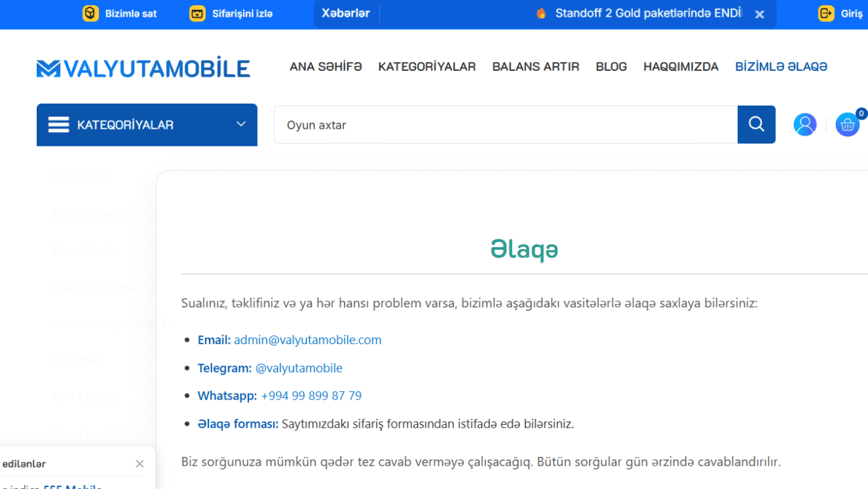Open the user account profile icon
868x489 pixels.
pos(805,124)
